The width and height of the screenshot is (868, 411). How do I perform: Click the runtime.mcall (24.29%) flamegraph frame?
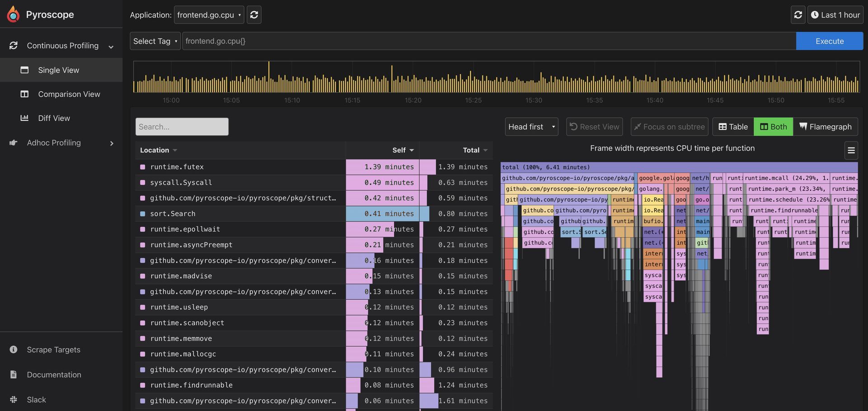point(786,178)
